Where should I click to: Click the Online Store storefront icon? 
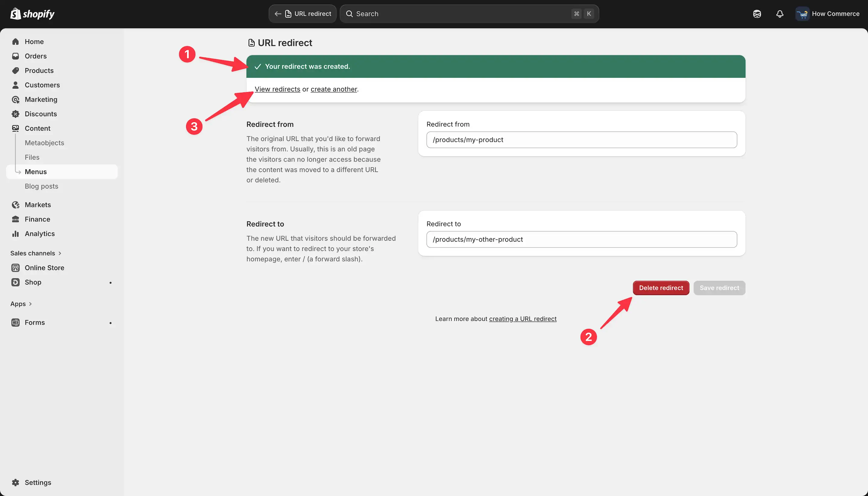(x=15, y=268)
